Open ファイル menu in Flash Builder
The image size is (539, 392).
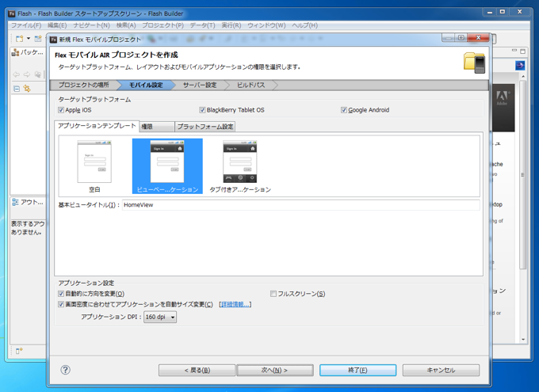[x=26, y=25]
